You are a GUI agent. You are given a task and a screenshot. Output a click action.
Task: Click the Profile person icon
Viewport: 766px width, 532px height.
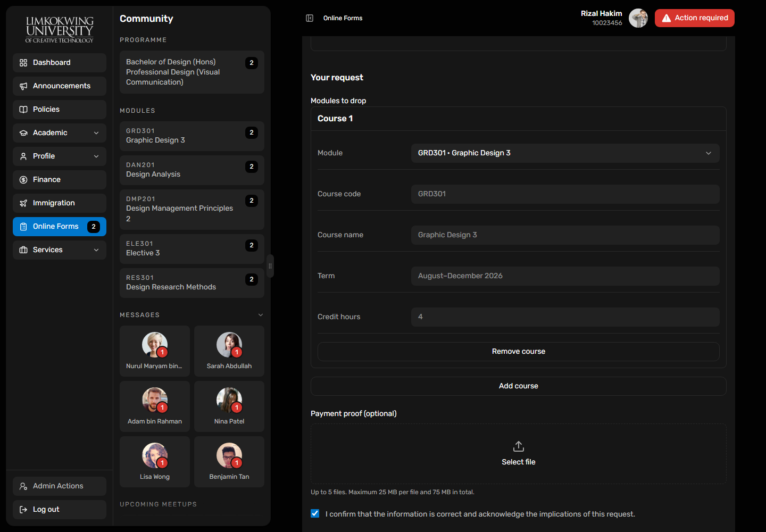tap(23, 156)
